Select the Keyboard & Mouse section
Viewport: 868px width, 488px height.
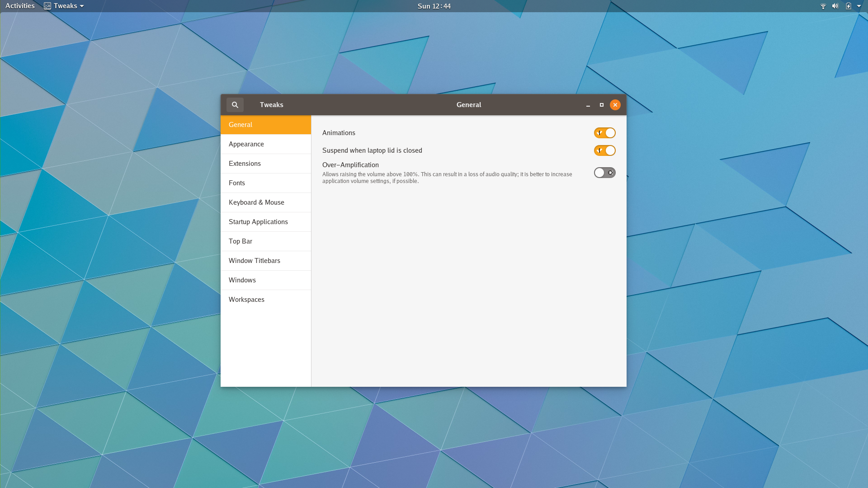click(256, 202)
